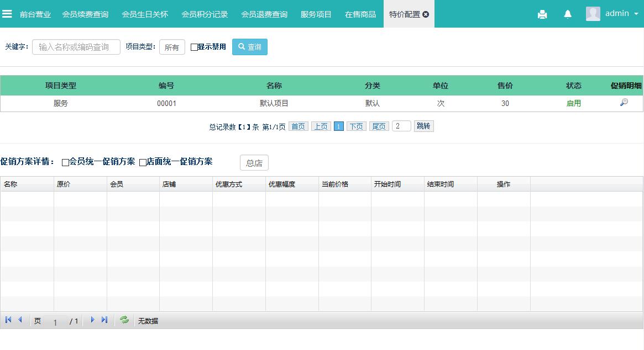The height and width of the screenshot is (350, 644).
Task: Close the 特价配置 tab
Action: tap(426, 14)
